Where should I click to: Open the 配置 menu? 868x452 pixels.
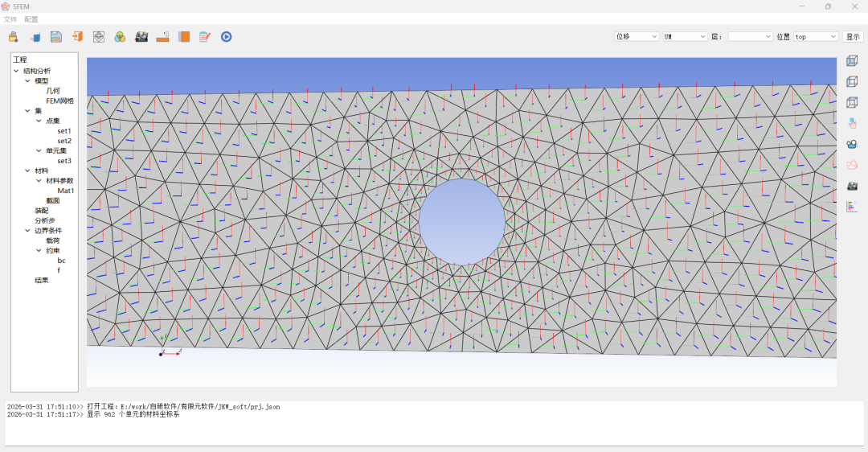(31, 19)
